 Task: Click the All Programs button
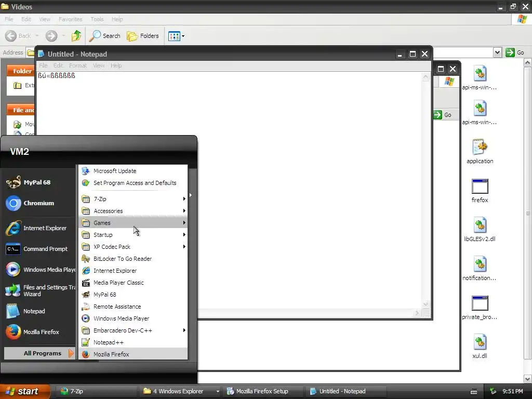[x=39, y=353]
